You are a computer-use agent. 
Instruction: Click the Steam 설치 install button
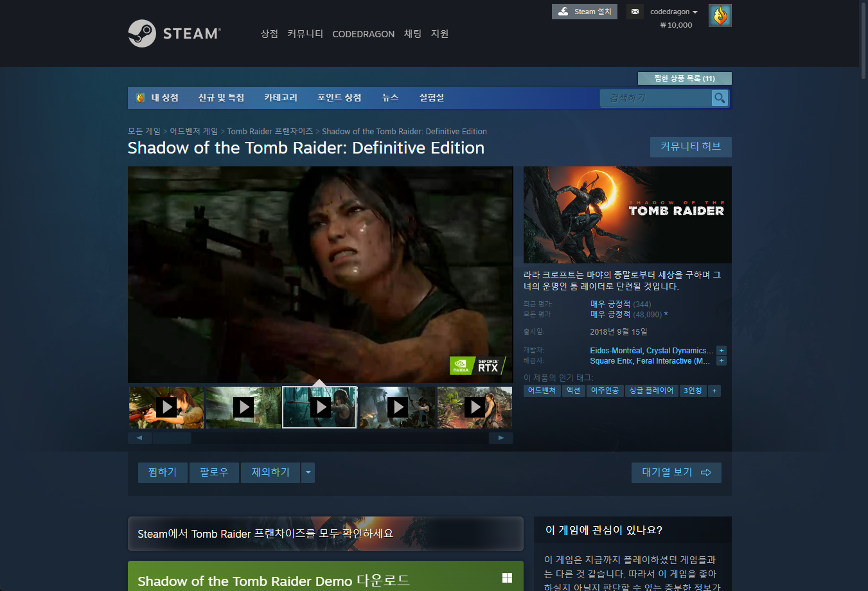point(585,12)
